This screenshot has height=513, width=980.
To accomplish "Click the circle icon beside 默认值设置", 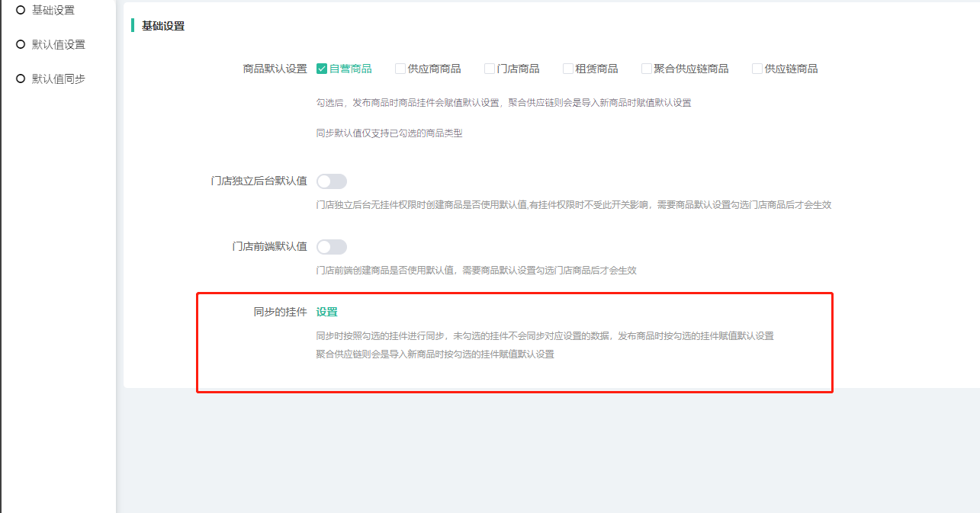I will (21, 44).
